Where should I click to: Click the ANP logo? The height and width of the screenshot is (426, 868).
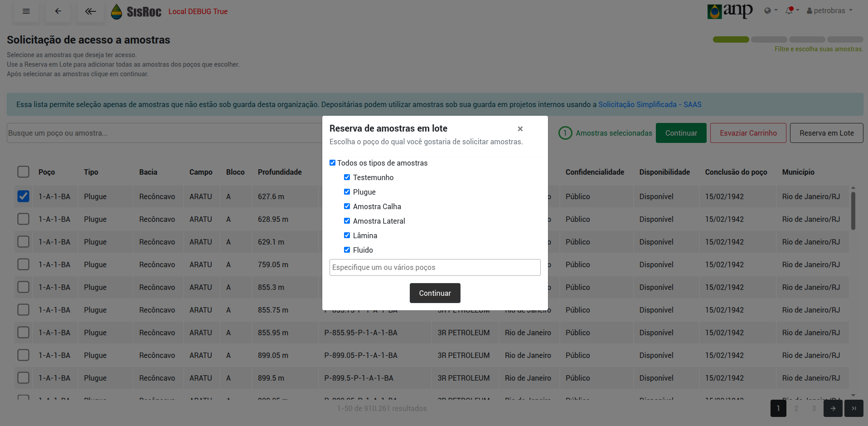(x=730, y=11)
